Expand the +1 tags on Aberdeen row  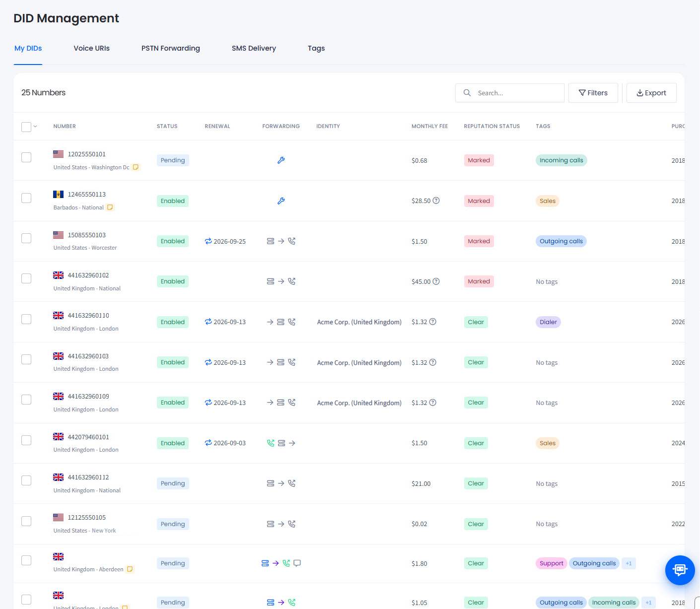click(629, 563)
